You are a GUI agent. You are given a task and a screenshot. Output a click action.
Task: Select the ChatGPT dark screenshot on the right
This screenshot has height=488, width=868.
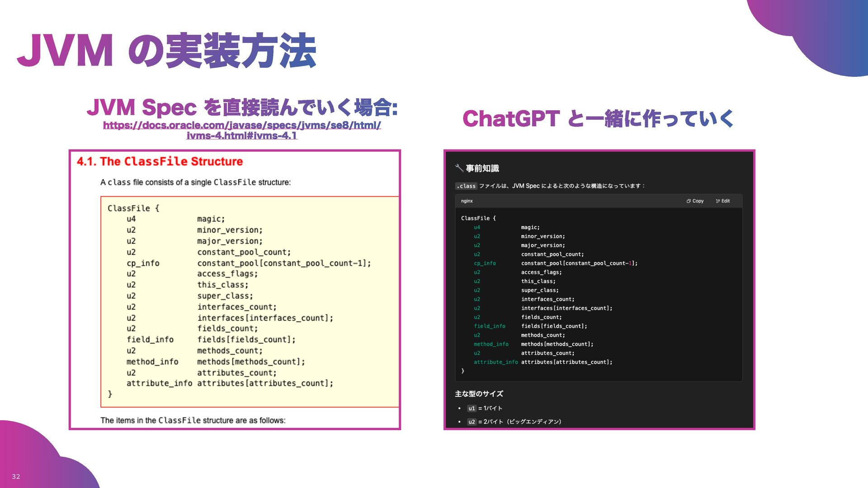pos(599,289)
